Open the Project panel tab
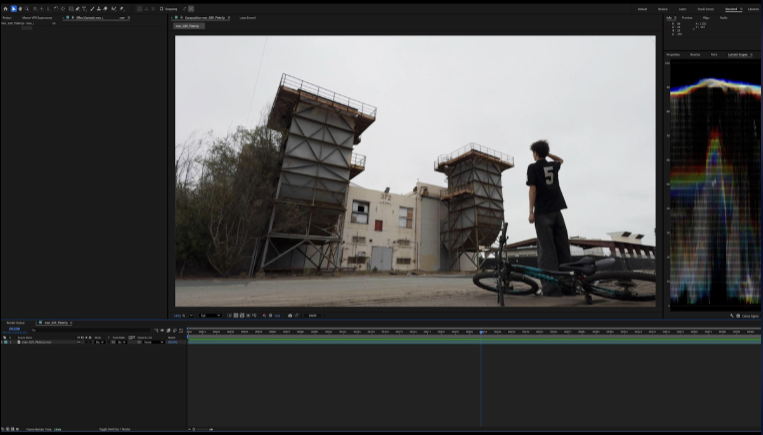This screenshot has height=435, width=763. [x=7, y=18]
